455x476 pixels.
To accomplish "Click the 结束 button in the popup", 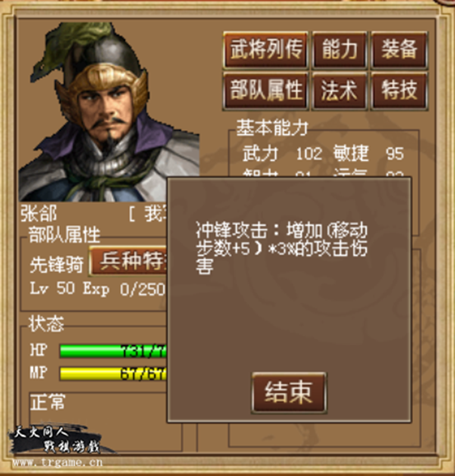I will (289, 392).
